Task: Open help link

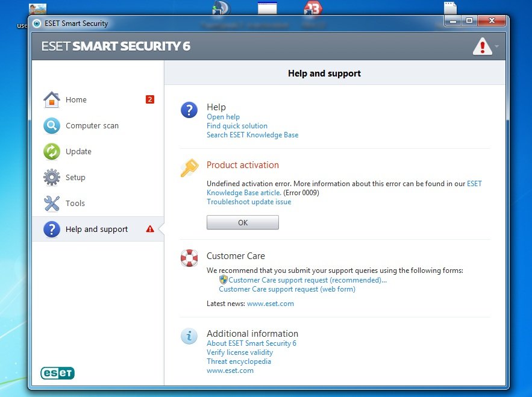Action: click(224, 117)
